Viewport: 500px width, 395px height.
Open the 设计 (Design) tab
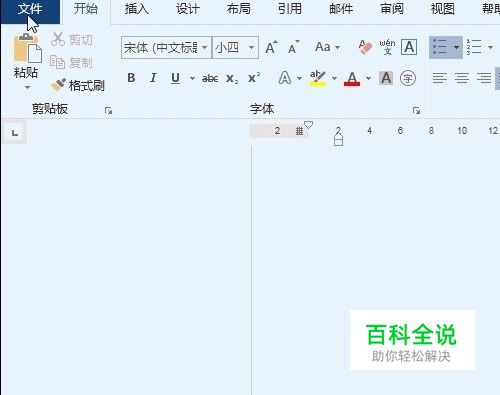pyautogui.click(x=188, y=9)
